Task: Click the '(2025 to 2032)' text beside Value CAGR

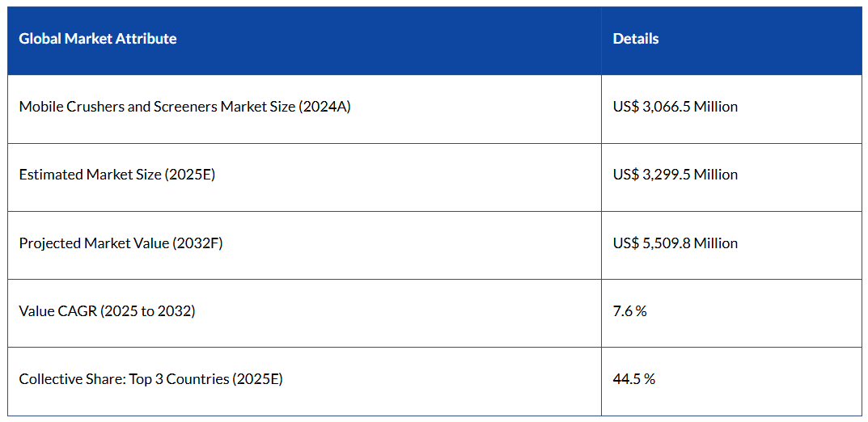Action: (x=147, y=311)
